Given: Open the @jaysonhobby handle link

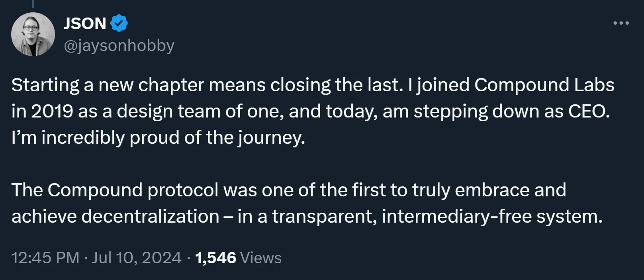Looking at the screenshot, I should click(119, 46).
